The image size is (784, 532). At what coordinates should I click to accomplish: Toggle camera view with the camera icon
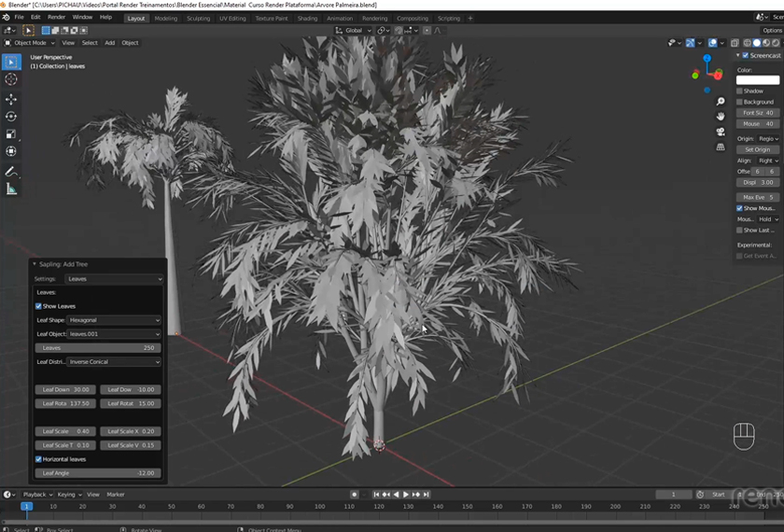721,132
